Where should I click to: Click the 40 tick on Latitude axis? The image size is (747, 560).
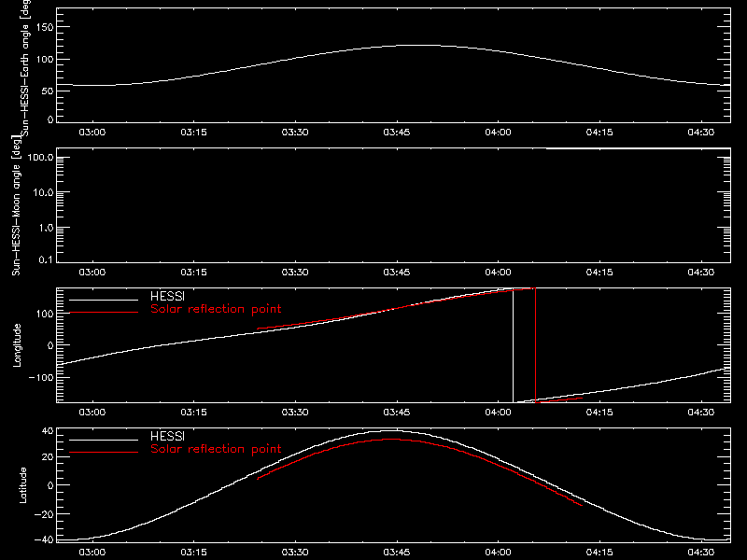point(48,431)
